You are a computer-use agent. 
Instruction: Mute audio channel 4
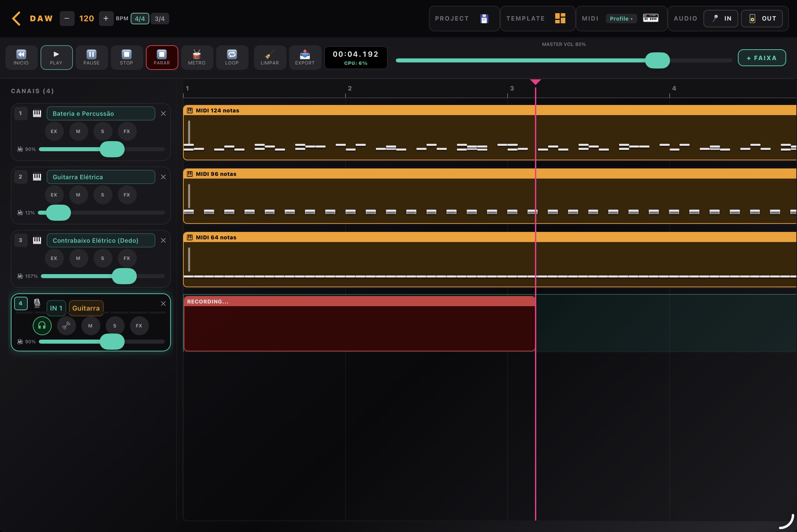pyautogui.click(x=91, y=326)
